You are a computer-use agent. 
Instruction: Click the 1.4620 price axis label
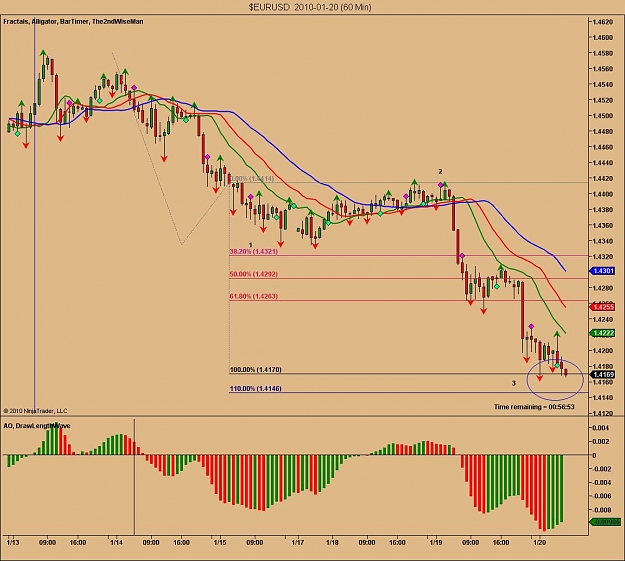pyautogui.click(x=603, y=22)
